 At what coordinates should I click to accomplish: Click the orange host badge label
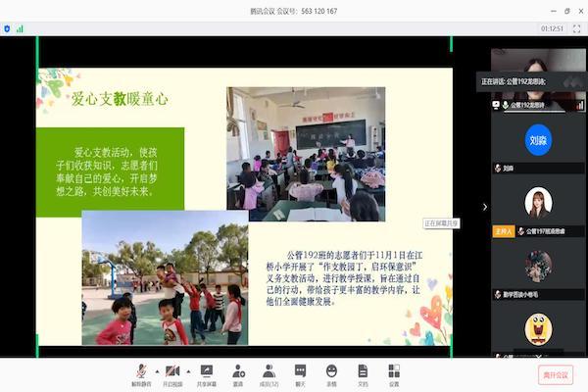[503, 231]
